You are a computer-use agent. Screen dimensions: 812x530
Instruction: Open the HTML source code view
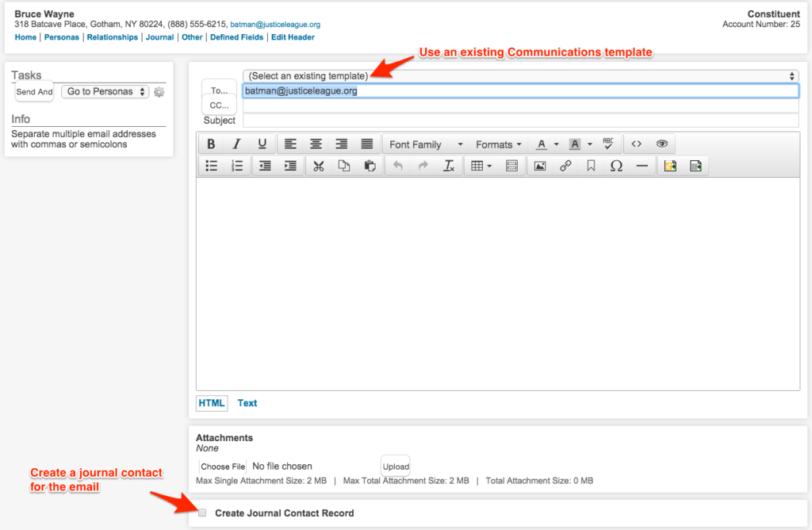636,144
